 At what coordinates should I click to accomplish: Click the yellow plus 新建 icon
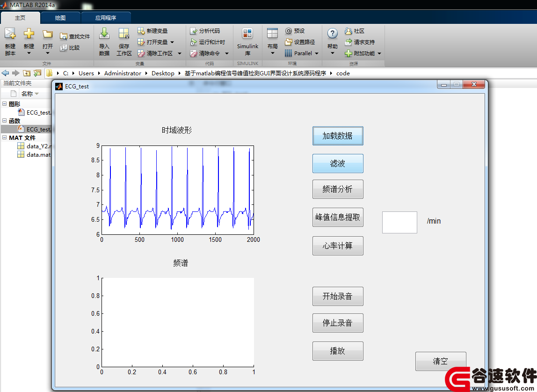(x=29, y=34)
